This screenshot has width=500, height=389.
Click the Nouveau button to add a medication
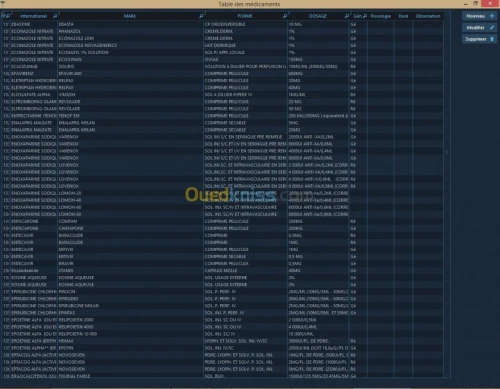point(479,16)
